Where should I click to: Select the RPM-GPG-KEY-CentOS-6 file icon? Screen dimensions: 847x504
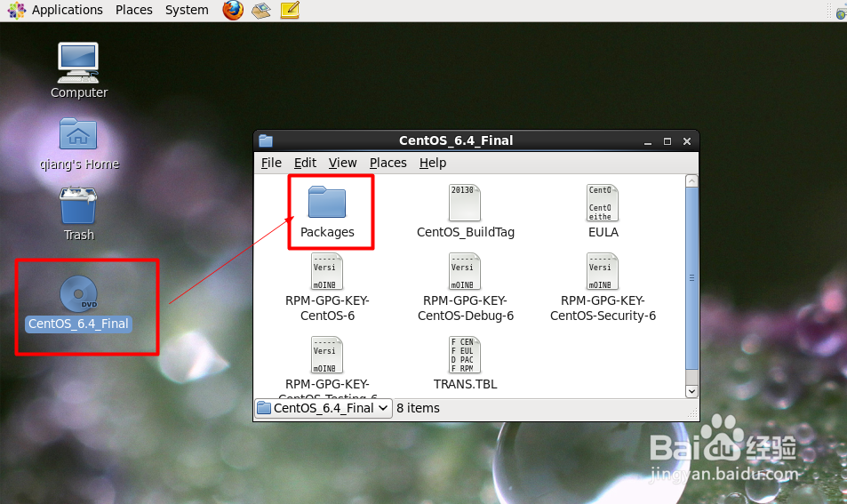327,271
